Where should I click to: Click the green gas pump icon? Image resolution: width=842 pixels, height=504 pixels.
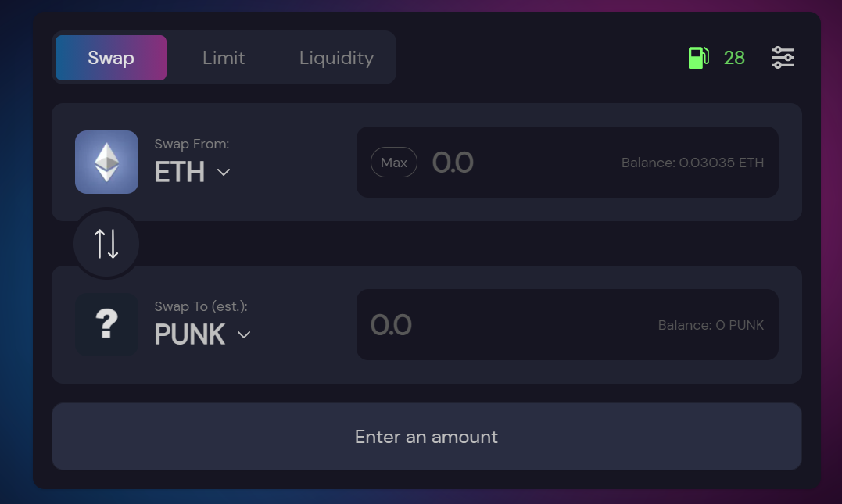coord(699,57)
